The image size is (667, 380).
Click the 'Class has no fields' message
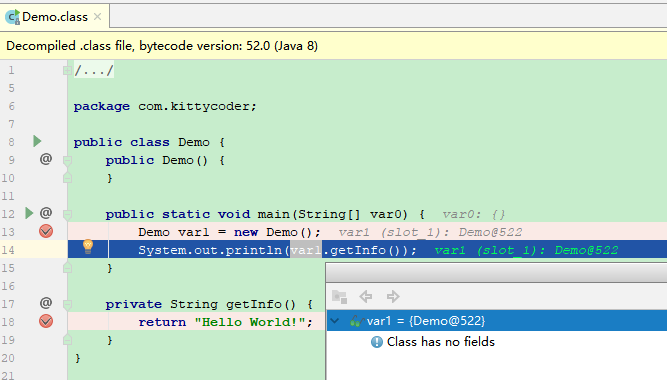[441, 342]
